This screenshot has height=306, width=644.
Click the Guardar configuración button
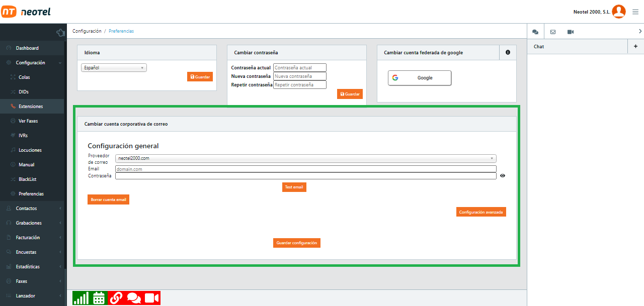[297, 243]
